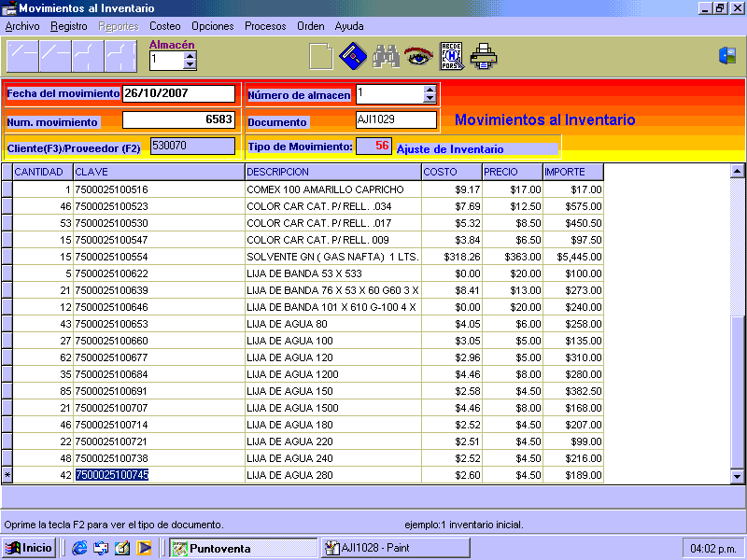The height and width of the screenshot is (560, 747).
Task: Open the Costeo menu
Action: click(x=165, y=26)
